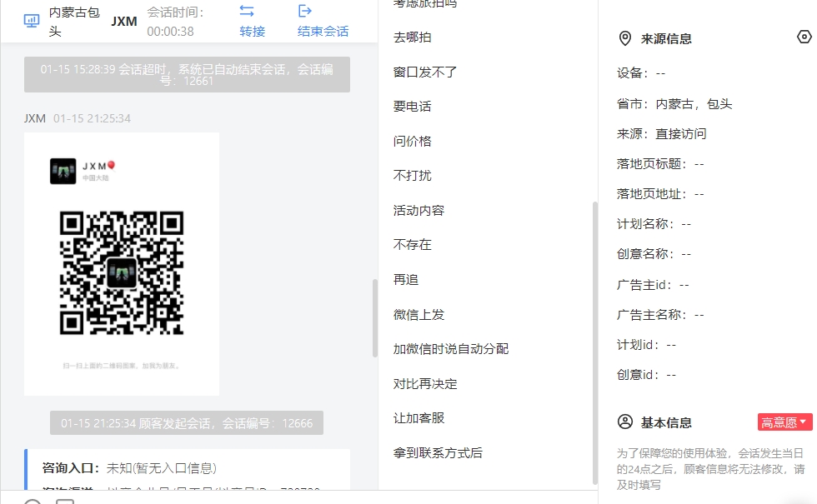Pick the quick reply 微信上发
Viewport: 817px width, 504px height.
(x=419, y=315)
